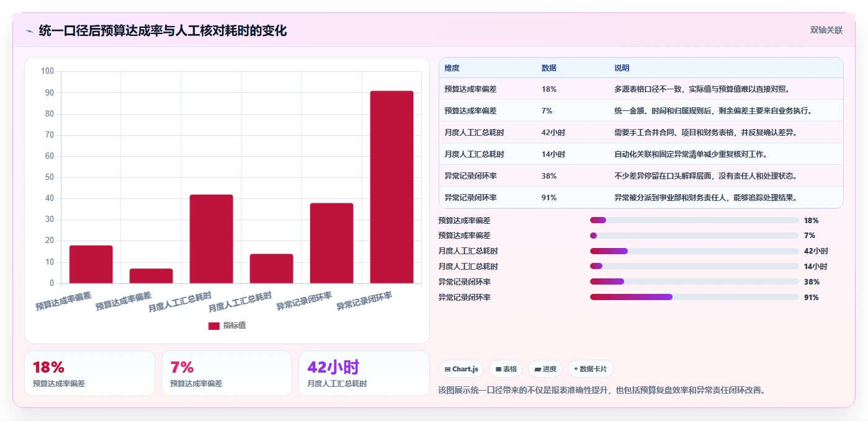The height and width of the screenshot is (421, 868).
Task: Click the 7% cell in the table
Action: 547,111
